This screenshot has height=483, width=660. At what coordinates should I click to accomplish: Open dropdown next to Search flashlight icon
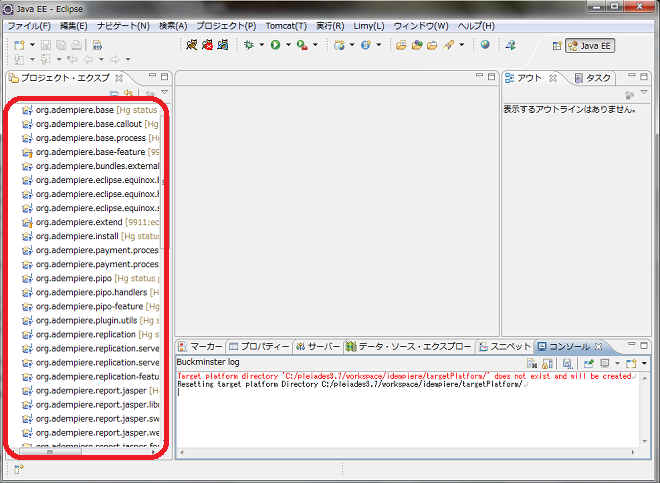click(462, 45)
